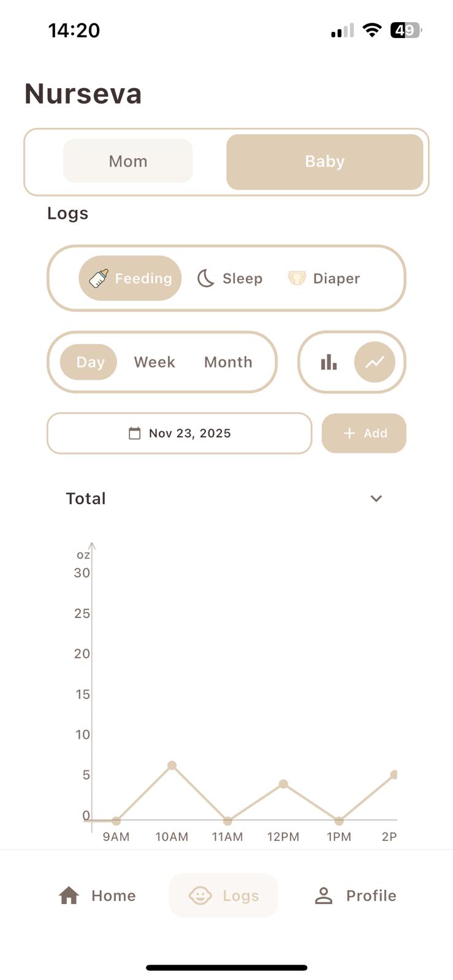This screenshot has height=980, width=453.
Task: Switch to bar chart view icon
Action: pyautogui.click(x=329, y=362)
